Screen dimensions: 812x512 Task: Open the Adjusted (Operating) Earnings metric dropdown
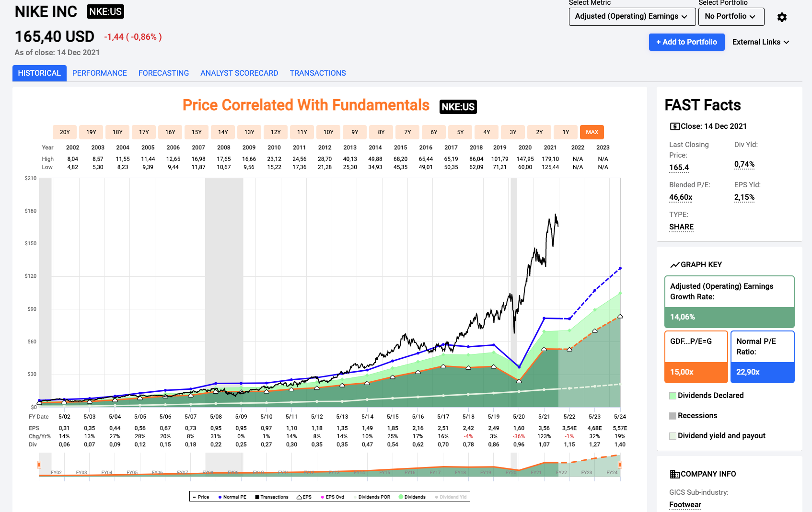point(630,16)
